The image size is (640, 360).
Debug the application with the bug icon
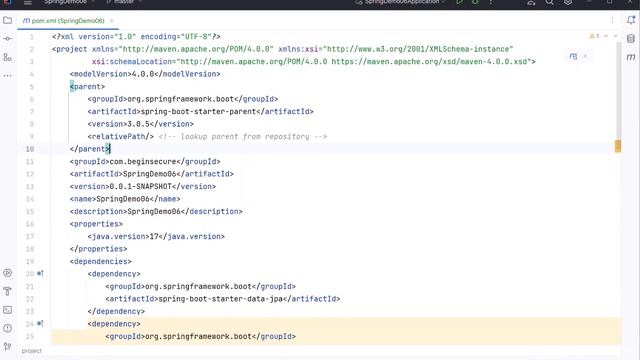[x=475, y=2]
